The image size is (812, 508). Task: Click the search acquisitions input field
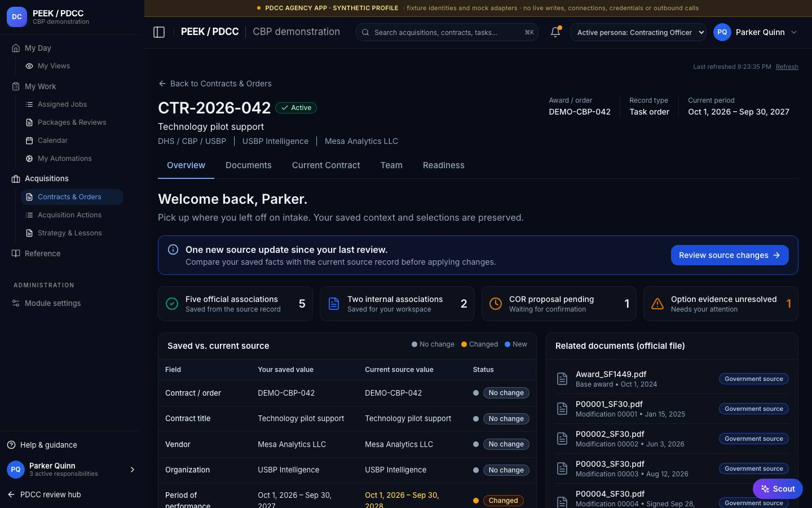click(x=447, y=32)
